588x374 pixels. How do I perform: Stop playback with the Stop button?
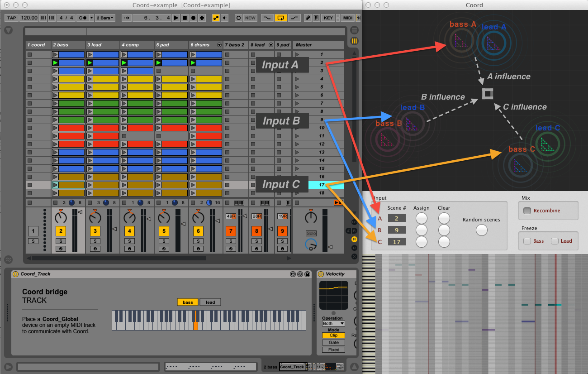coord(185,18)
